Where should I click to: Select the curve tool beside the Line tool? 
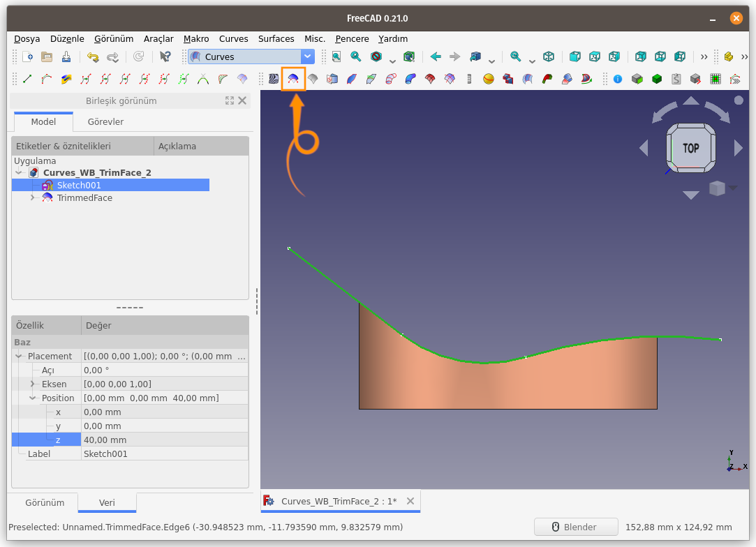47,79
